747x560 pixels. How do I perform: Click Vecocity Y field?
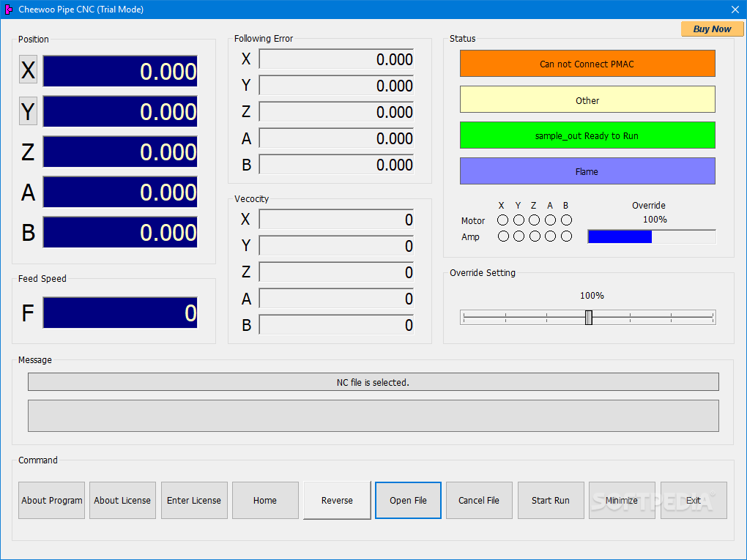click(336, 246)
